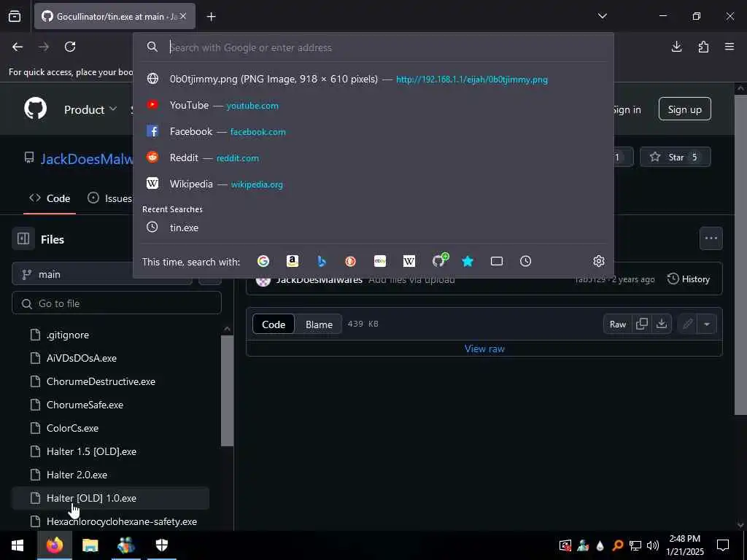Open search settings gear icon

point(599,261)
